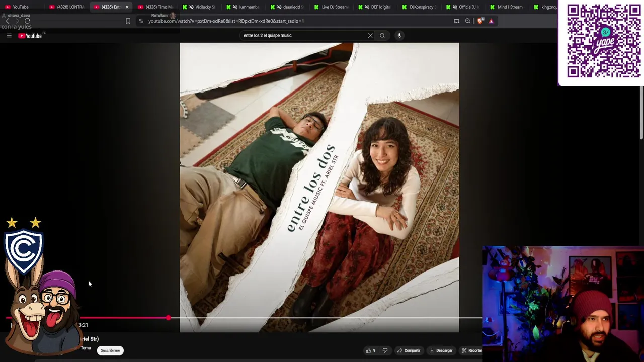Open the 'DJKonspiracy' tab
Viewport: 644px width, 362px height.
pyautogui.click(x=420, y=7)
